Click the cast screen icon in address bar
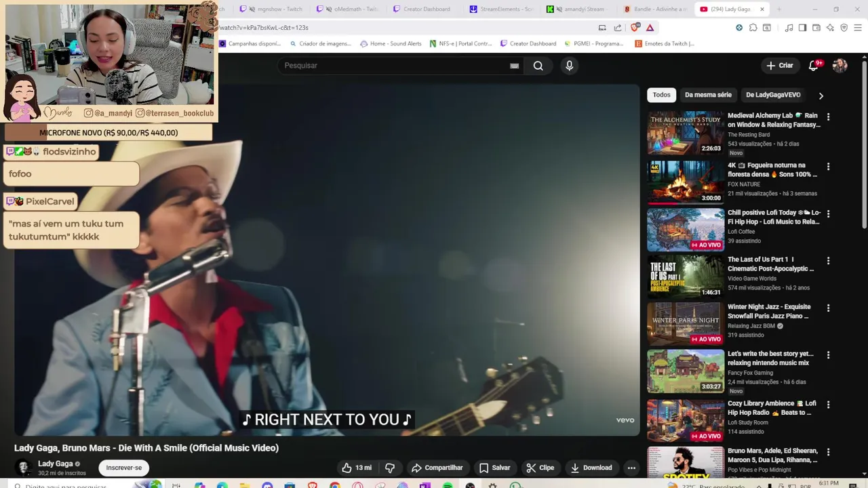 (602, 28)
